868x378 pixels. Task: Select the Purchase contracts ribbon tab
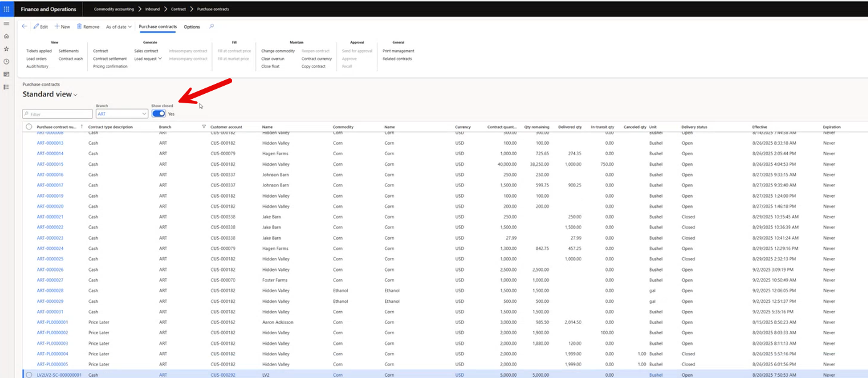click(x=158, y=27)
